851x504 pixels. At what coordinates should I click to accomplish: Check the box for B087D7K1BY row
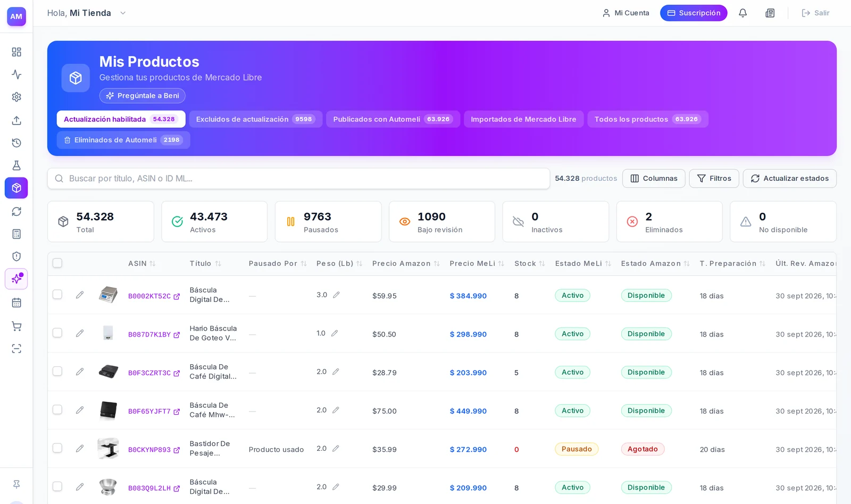(x=57, y=333)
